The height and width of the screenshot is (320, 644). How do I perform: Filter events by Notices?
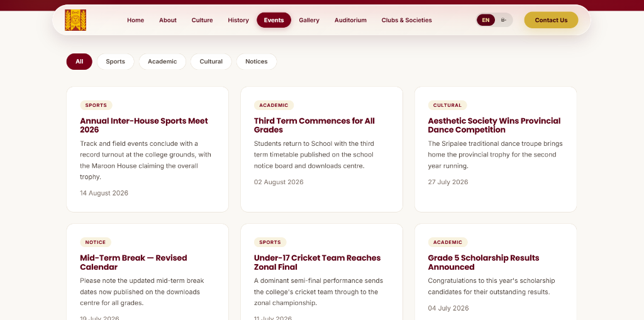[257, 62]
